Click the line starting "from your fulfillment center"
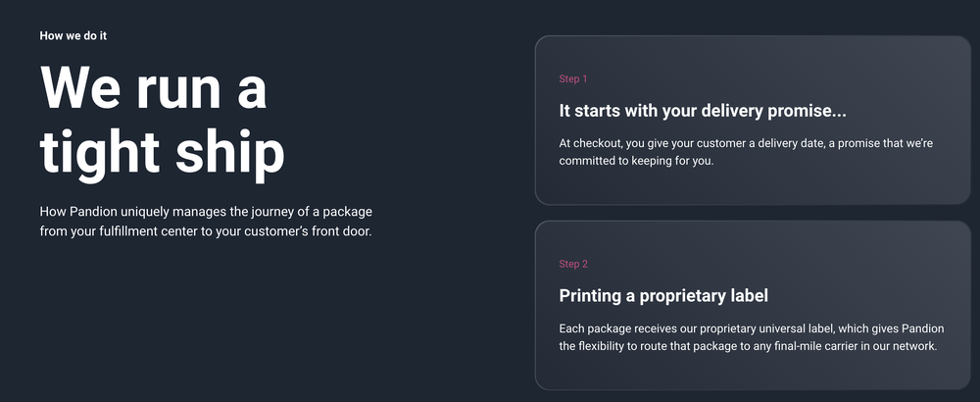 point(206,231)
